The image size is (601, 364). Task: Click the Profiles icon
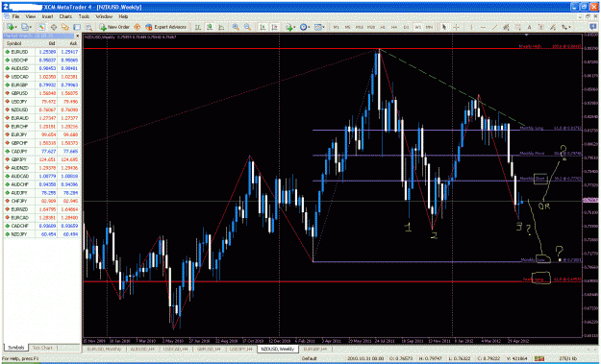pos(25,27)
